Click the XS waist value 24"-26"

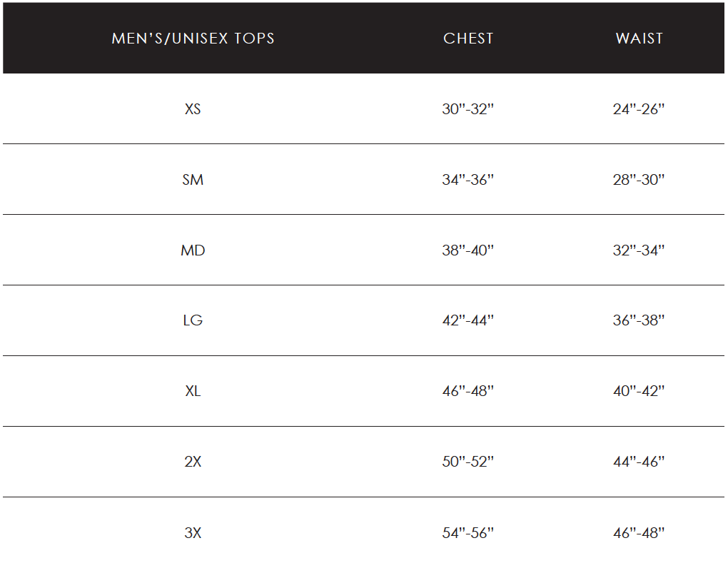coord(639,109)
